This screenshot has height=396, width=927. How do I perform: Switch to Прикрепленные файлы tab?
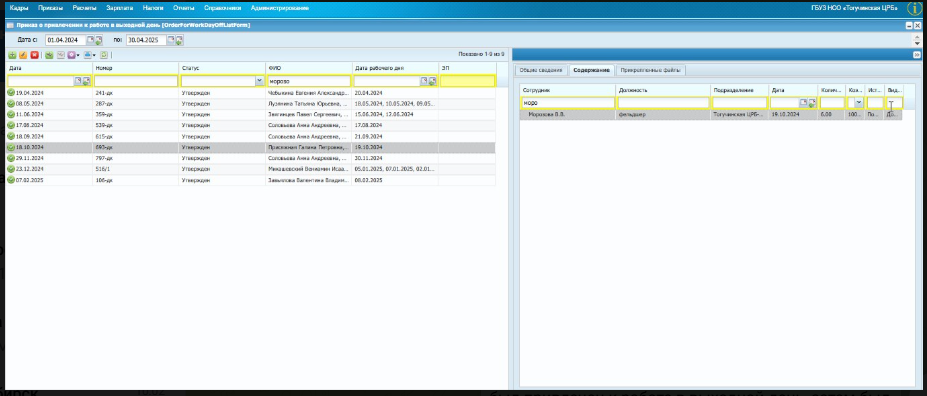click(650, 70)
